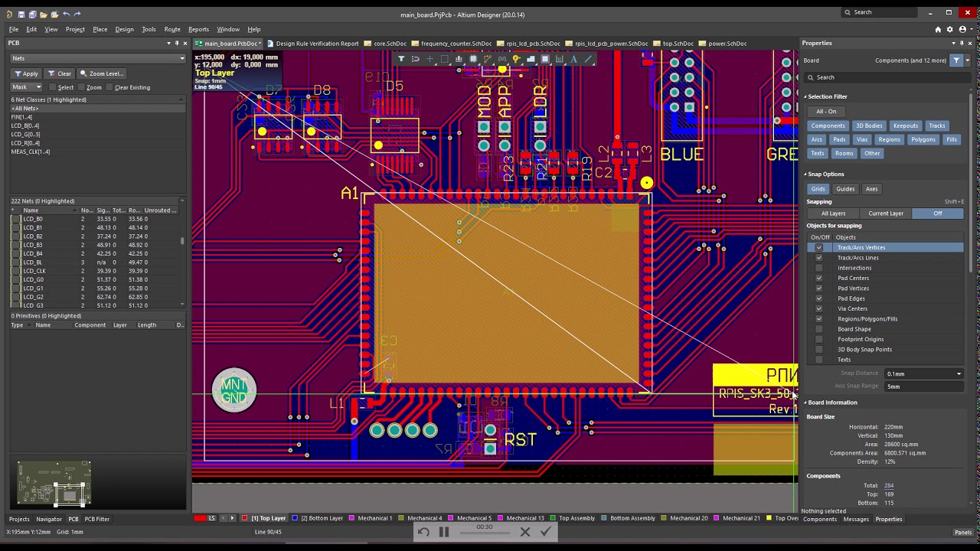980x551 pixels.
Task: Uncheck the Via Centers snapping checkbox
Action: coord(819,308)
